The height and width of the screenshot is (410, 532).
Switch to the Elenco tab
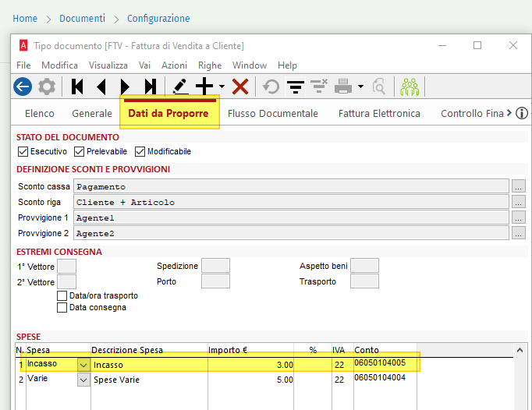coord(39,113)
